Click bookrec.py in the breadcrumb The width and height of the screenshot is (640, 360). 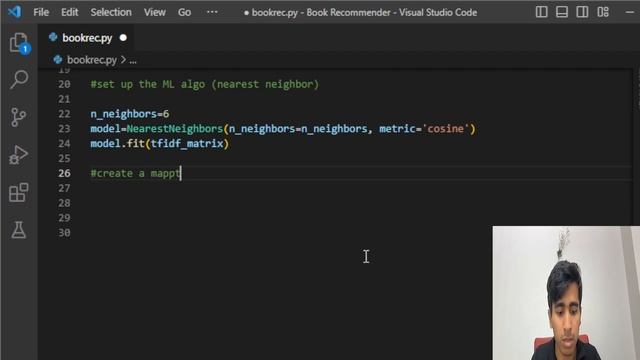91,60
